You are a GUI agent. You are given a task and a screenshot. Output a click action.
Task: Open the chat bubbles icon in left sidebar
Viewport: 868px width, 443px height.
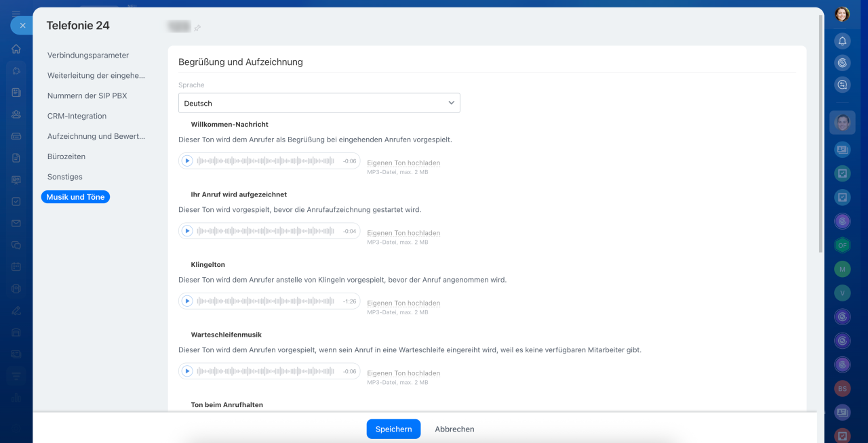[x=16, y=245]
